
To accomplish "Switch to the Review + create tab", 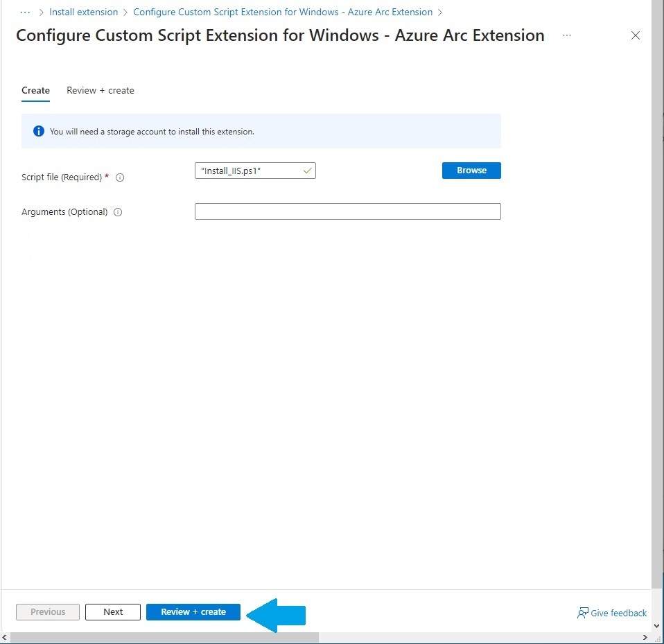I will coord(101,91).
